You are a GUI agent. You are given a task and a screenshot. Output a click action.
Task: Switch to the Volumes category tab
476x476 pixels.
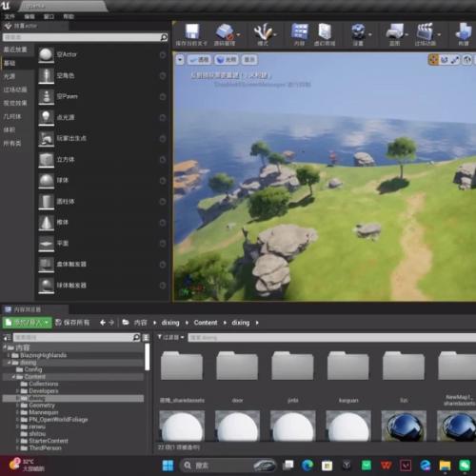17,130
